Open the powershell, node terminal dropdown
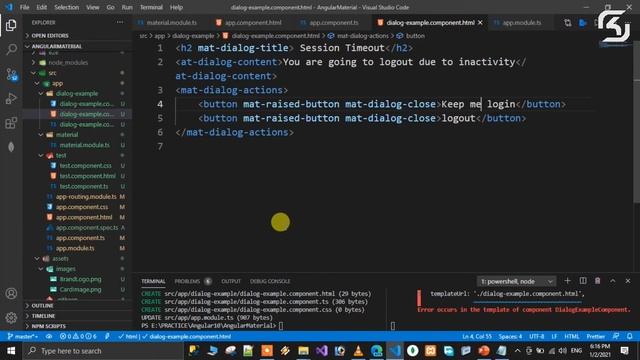Image resolution: width=640 pixels, height=360 pixels. 516,281
